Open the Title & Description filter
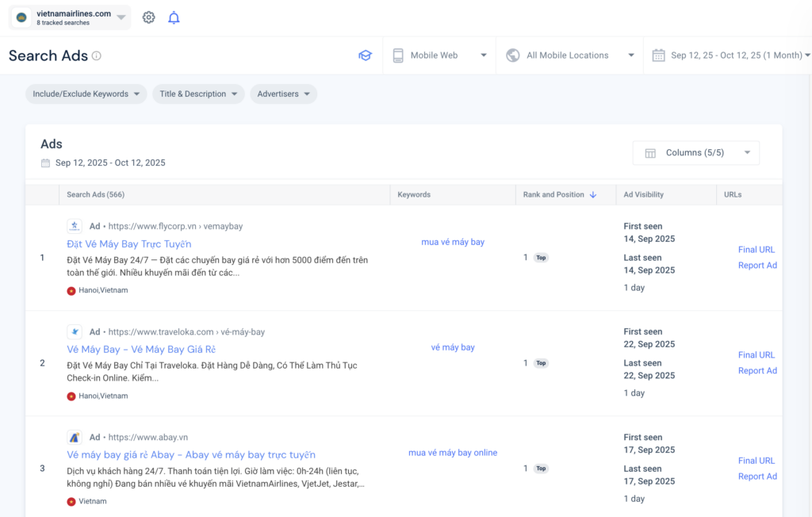Screen dimensions: 812x517 pos(198,94)
